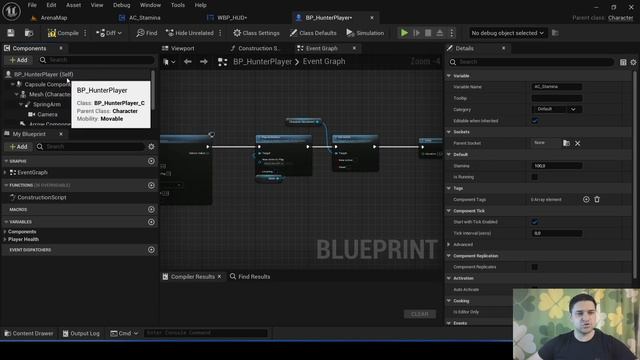Open compile options three-dot menu
640x360 pixels.
(x=85, y=33)
